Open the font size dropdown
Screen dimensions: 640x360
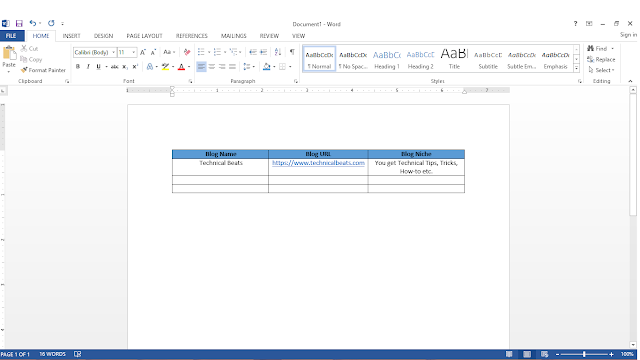pos(133,52)
